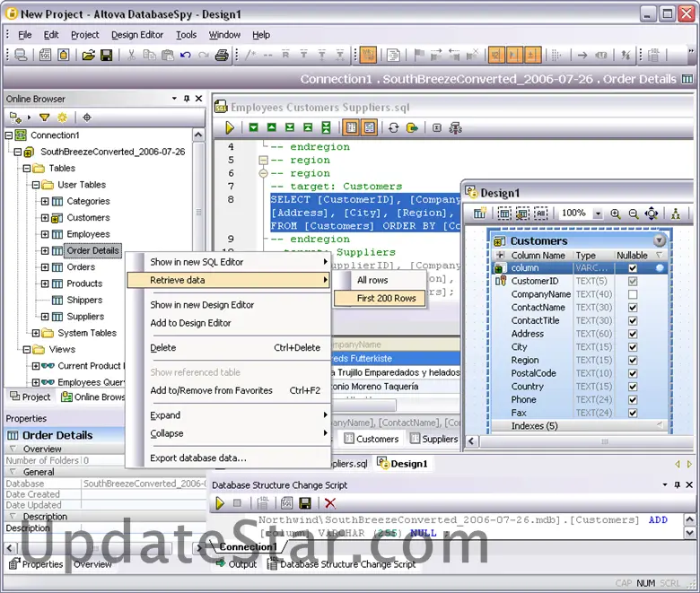Expand the Categories table node

click(x=45, y=201)
